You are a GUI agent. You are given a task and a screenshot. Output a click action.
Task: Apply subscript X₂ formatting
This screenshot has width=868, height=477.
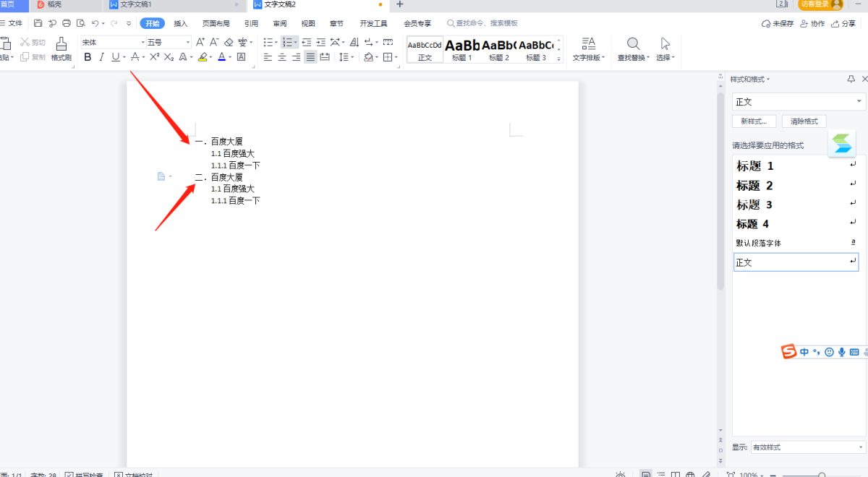tap(169, 57)
